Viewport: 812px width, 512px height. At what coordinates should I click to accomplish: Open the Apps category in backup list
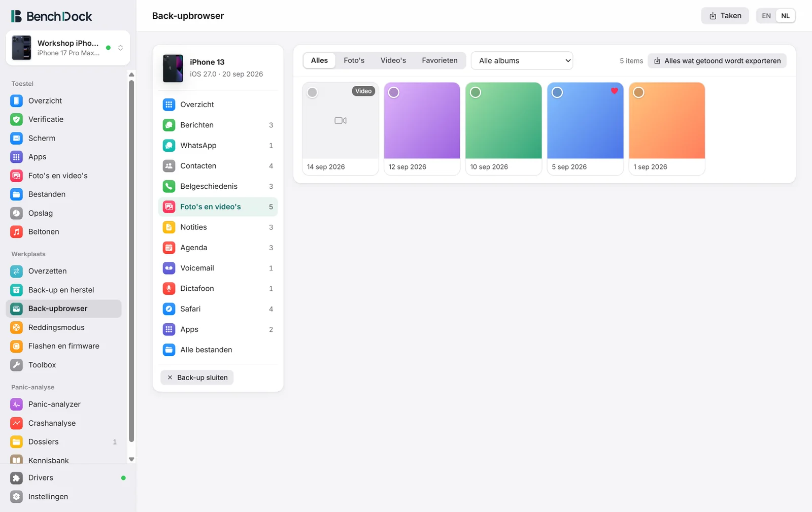pos(218,329)
